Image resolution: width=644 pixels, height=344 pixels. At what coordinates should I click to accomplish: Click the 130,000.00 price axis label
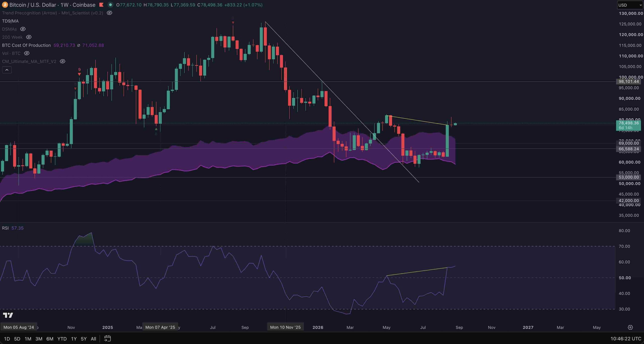[x=631, y=13]
